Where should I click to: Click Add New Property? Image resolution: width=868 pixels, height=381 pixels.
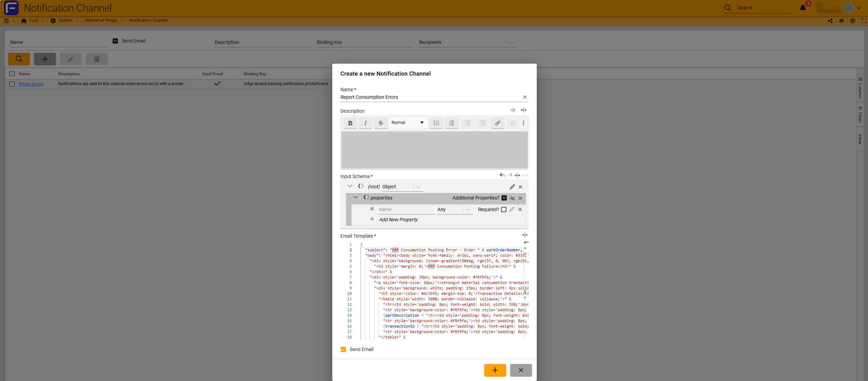(x=398, y=220)
